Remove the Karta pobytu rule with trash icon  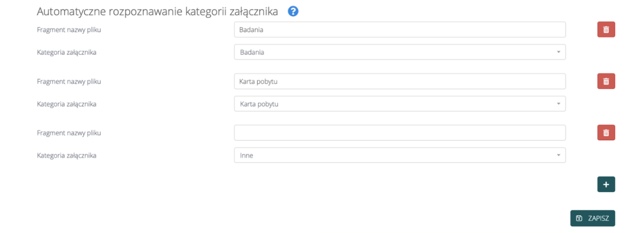point(606,81)
